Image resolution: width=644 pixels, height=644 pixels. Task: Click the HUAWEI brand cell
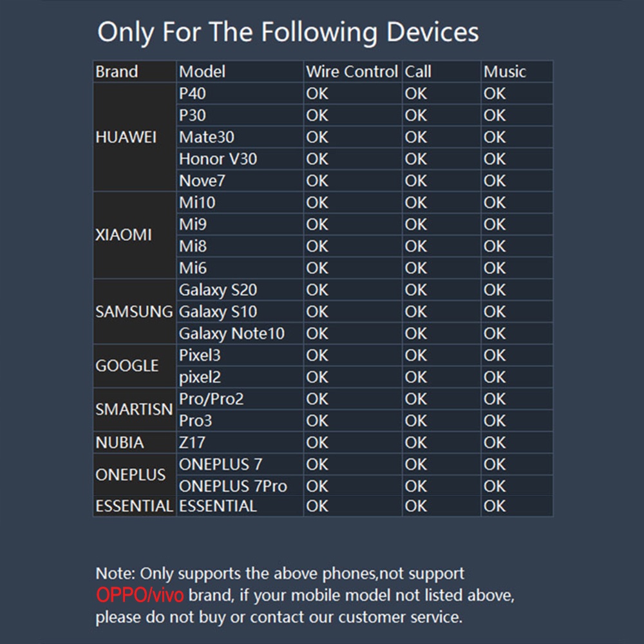point(135,137)
